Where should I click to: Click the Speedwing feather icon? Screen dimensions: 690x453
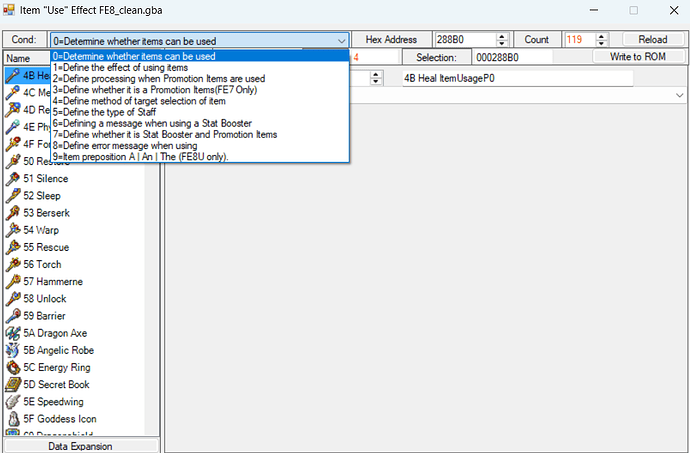[x=13, y=401]
